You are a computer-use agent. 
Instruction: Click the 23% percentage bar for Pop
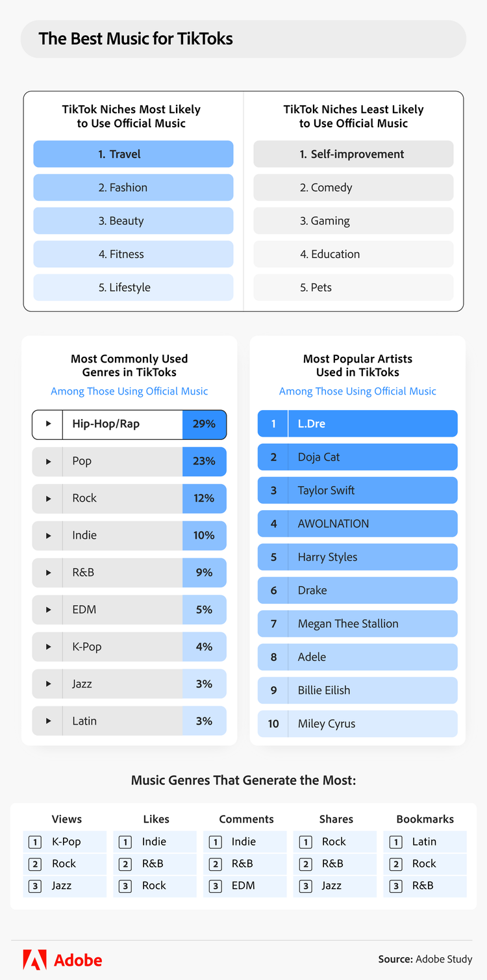click(204, 461)
